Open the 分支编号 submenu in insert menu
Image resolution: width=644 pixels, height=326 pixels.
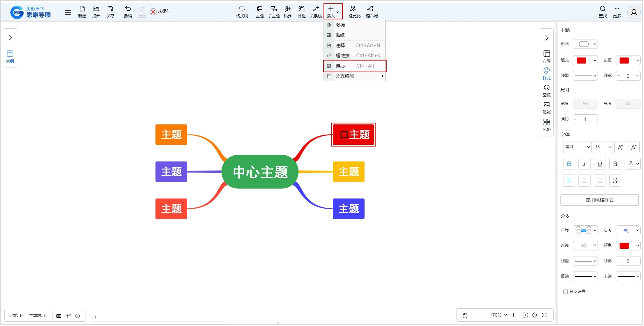355,76
